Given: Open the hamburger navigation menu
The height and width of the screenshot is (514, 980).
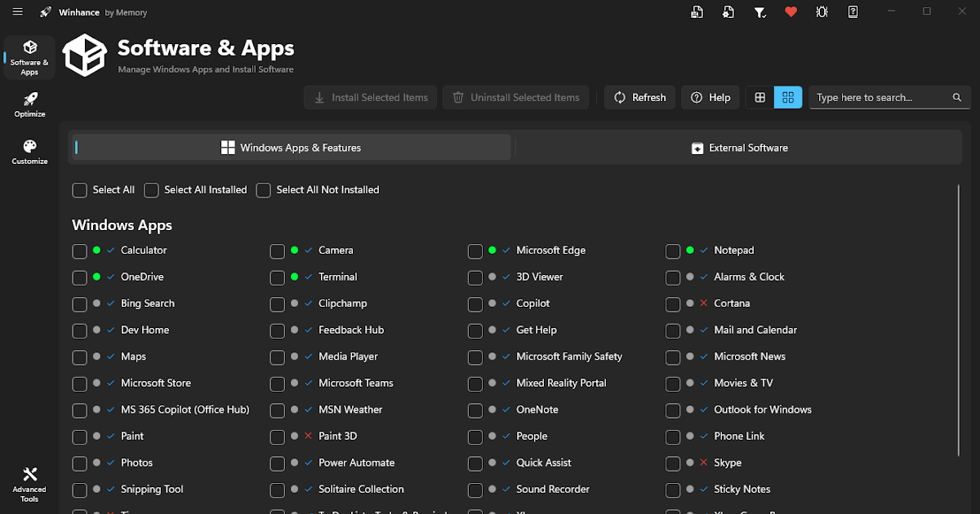Looking at the screenshot, I should 18,12.
